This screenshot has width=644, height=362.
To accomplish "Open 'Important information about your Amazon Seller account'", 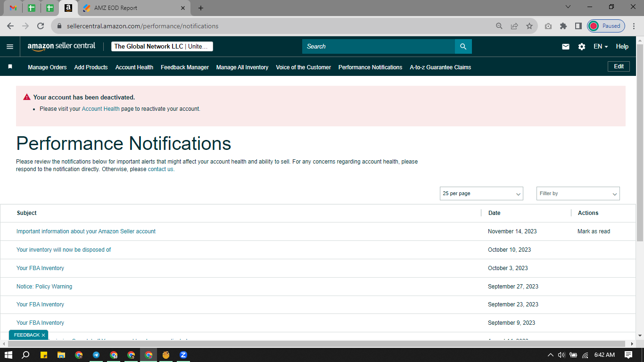I will click(86, 231).
